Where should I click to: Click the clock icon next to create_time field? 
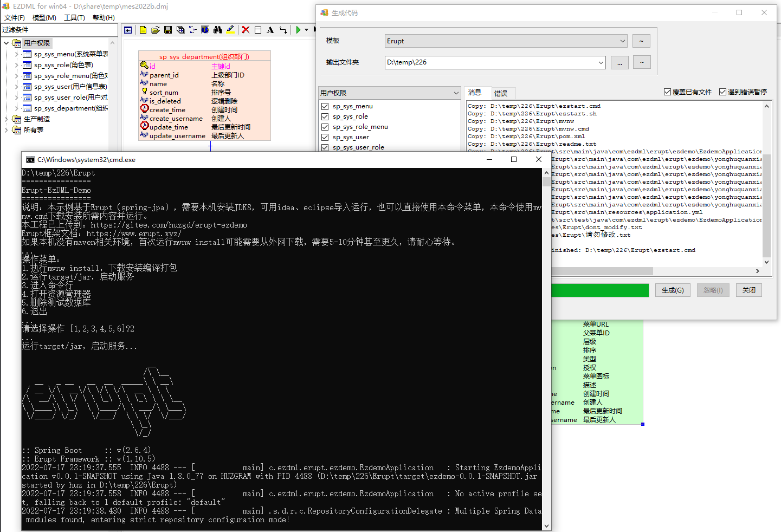click(144, 108)
